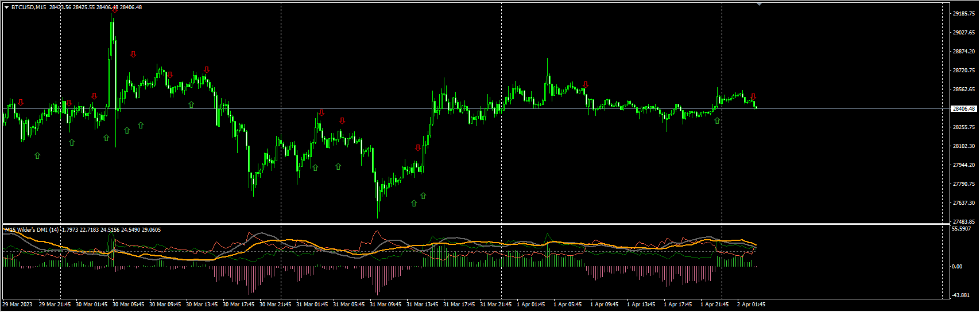Click the BTCUSD,M15 symbol title
Image resolution: width=980 pixels, height=312 pixels.
(x=29, y=7)
